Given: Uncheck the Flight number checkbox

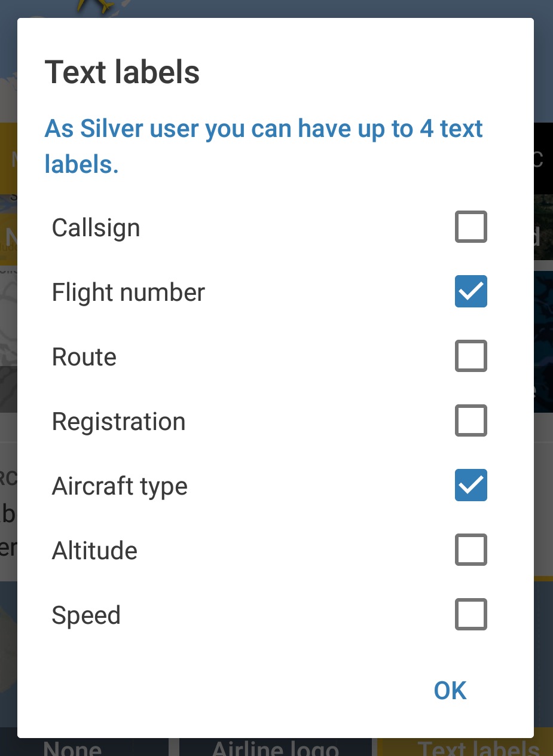Looking at the screenshot, I should point(471,292).
